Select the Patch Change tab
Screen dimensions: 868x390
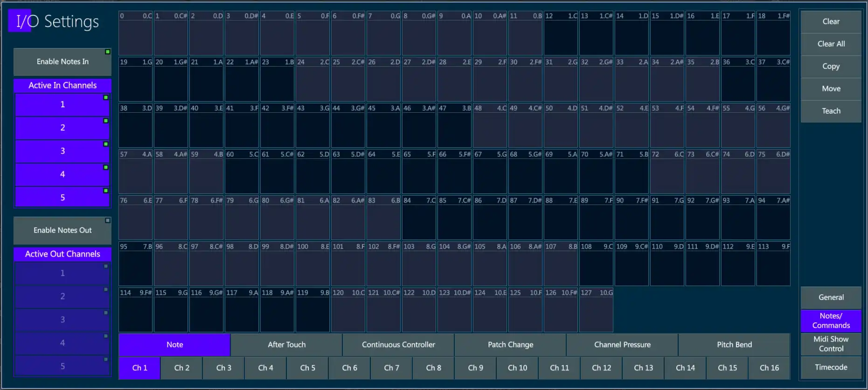(510, 345)
